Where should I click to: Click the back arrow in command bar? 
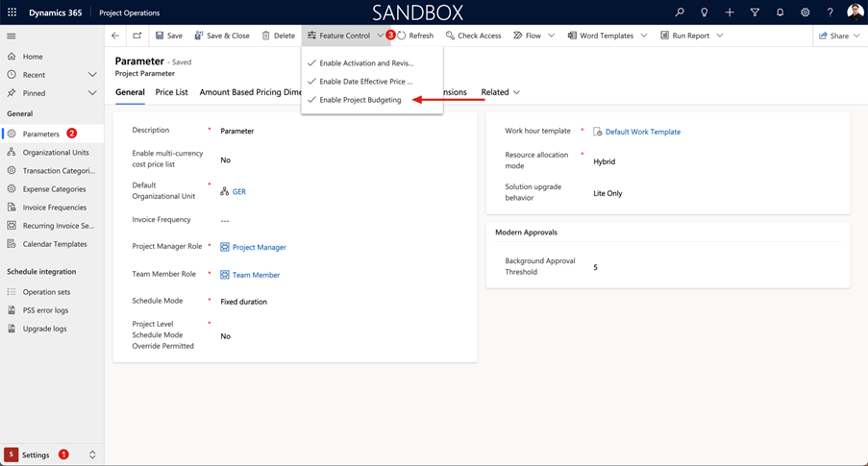pos(115,36)
